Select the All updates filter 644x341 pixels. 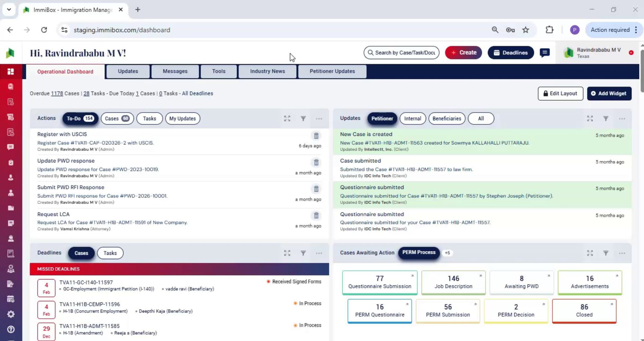tap(481, 118)
